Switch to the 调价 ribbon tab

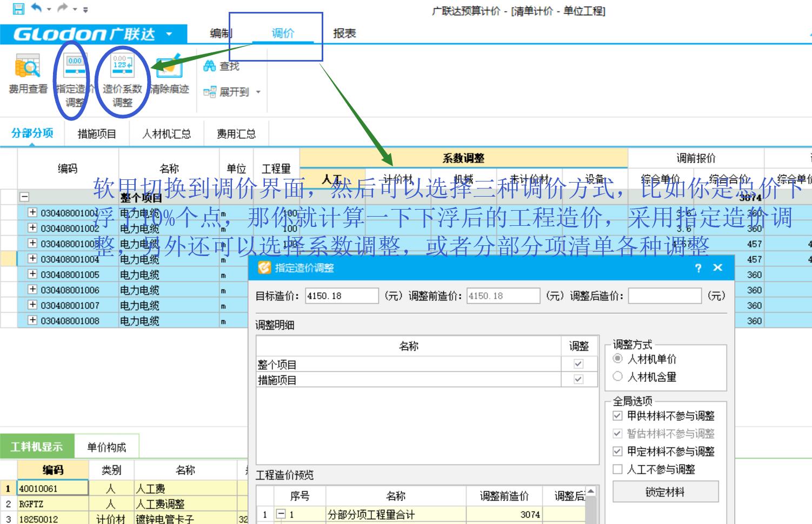click(x=283, y=33)
